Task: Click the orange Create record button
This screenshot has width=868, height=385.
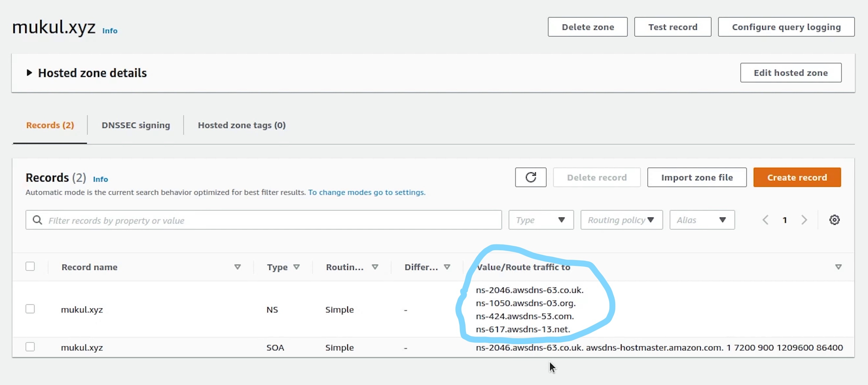Action: [797, 177]
